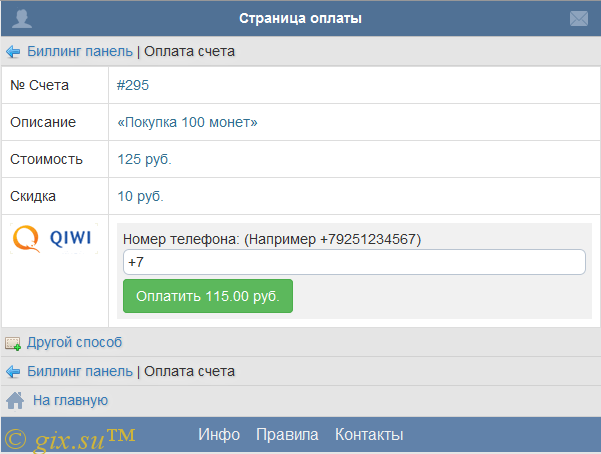The image size is (601, 454).
Task: Click the QIWI payment logo
Action: [54, 239]
